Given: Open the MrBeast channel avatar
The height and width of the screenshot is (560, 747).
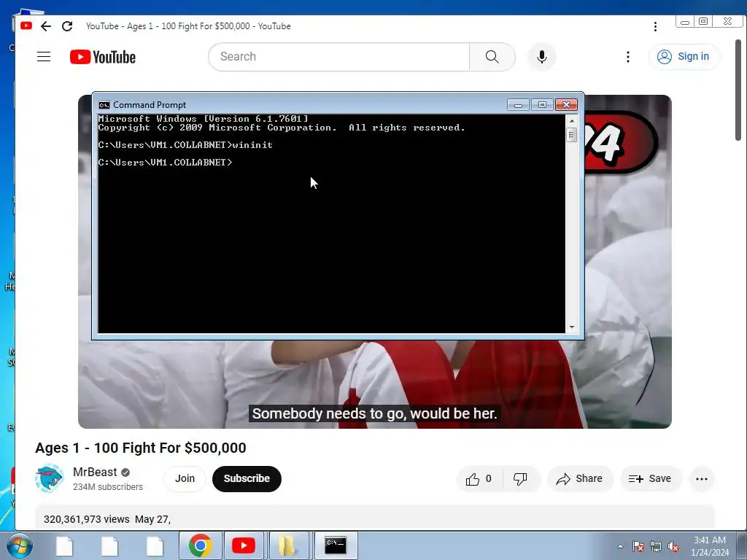Looking at the screenshot, I should 50,478.
